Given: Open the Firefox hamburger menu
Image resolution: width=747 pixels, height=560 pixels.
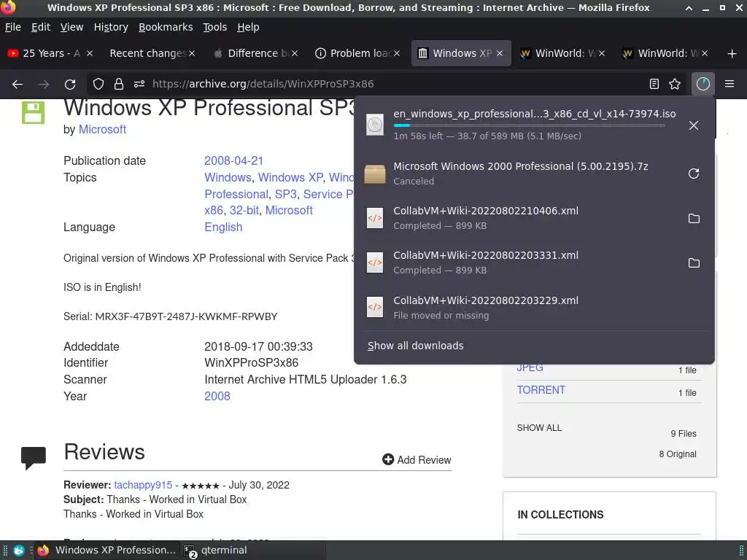Looking at the screenshot, I should [x=729, y=85].
